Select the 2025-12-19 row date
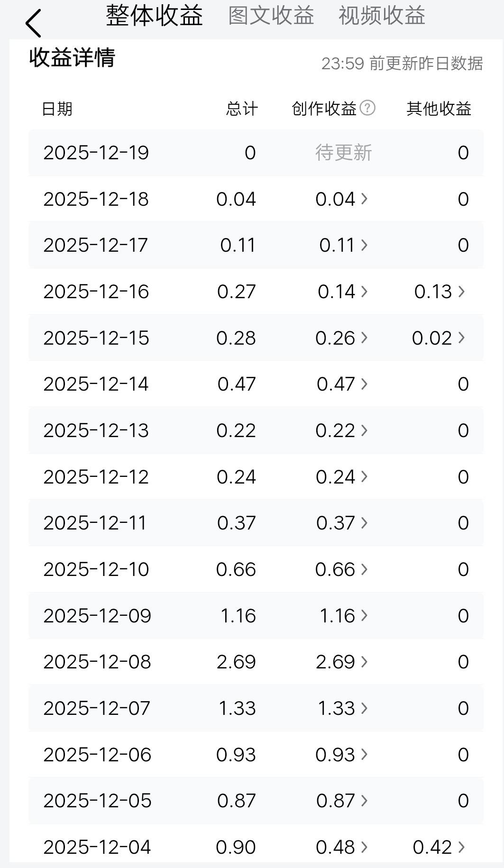Screen dimensions: 504x868 click(x=96, y=153)
